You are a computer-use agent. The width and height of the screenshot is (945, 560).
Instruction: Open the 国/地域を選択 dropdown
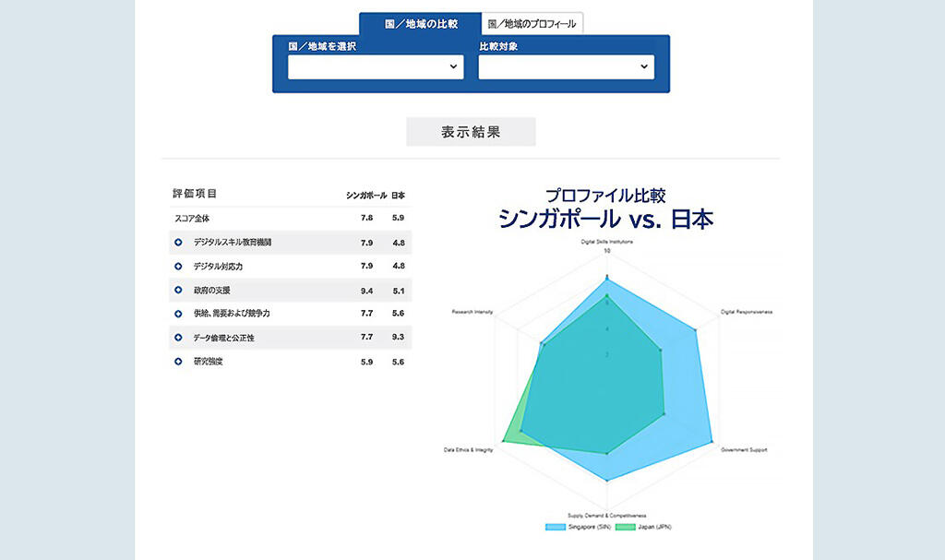tap(376, 67)
